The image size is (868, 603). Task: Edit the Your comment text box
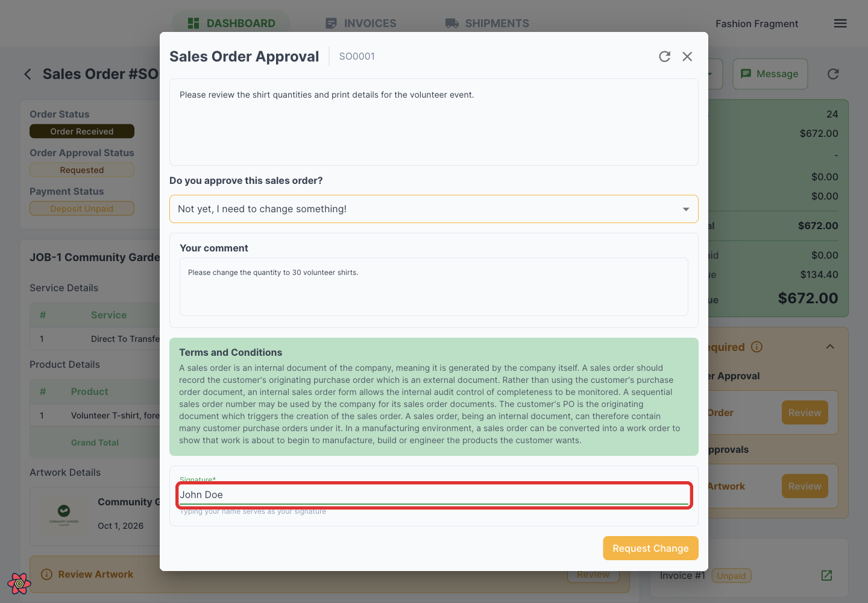(x=434, y=287)
